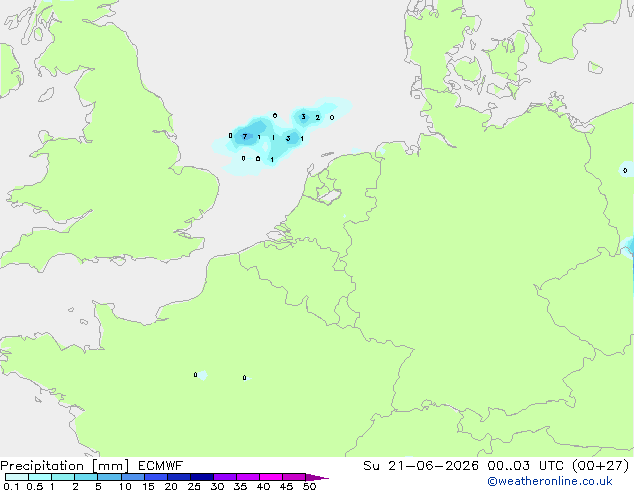Screen dimensions: 634x490
Task: Click the '50' legend scale label
Action: (x=309, y=486)
